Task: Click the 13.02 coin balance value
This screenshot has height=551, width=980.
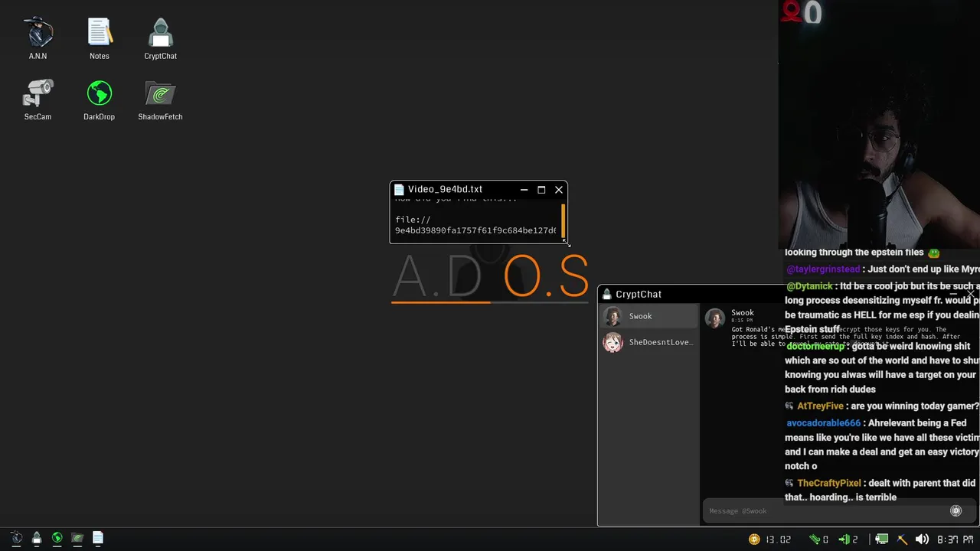Action: click(x=778, y=540)
